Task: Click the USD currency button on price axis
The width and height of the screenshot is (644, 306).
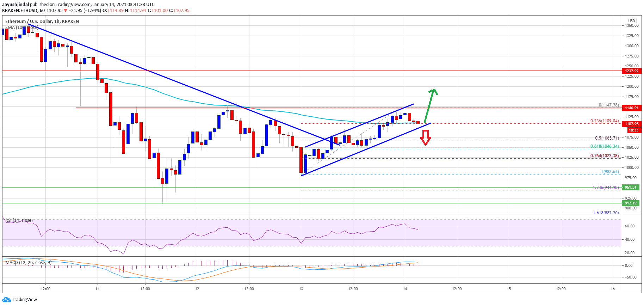Action: coord(632,21)
